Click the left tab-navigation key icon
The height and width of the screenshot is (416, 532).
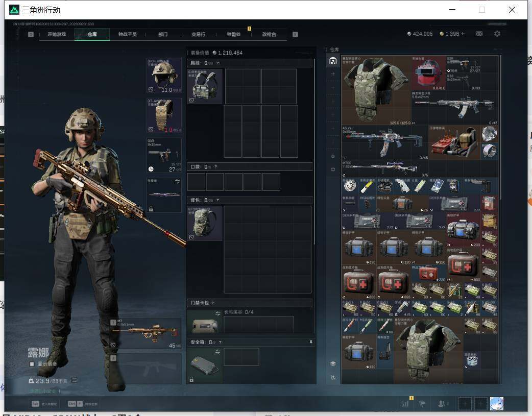31,34
